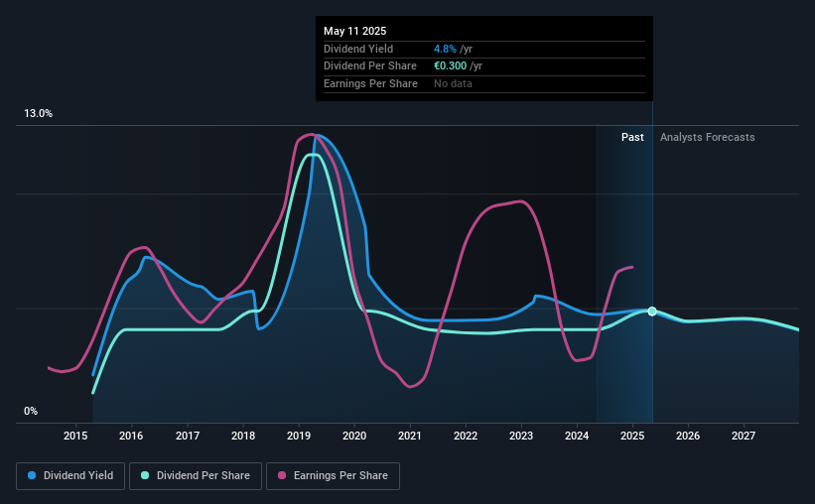Click the 13.0% y-axis label

click(x=38, y=114)
